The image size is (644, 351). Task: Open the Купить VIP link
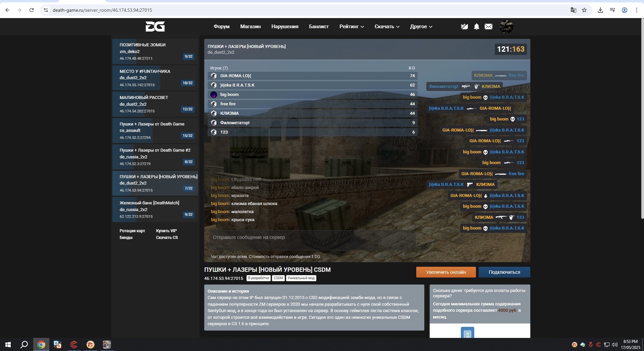pyautogui.click(x=166, y=231)
